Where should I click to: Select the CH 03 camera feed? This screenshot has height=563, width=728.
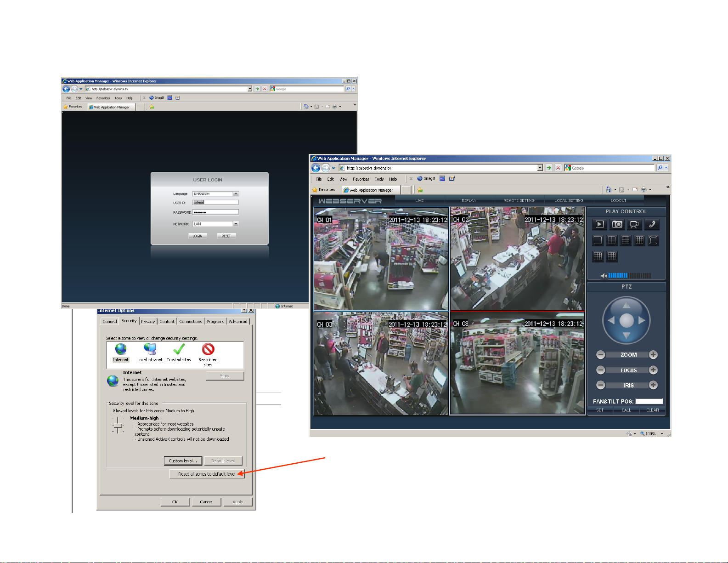[381, 364]
